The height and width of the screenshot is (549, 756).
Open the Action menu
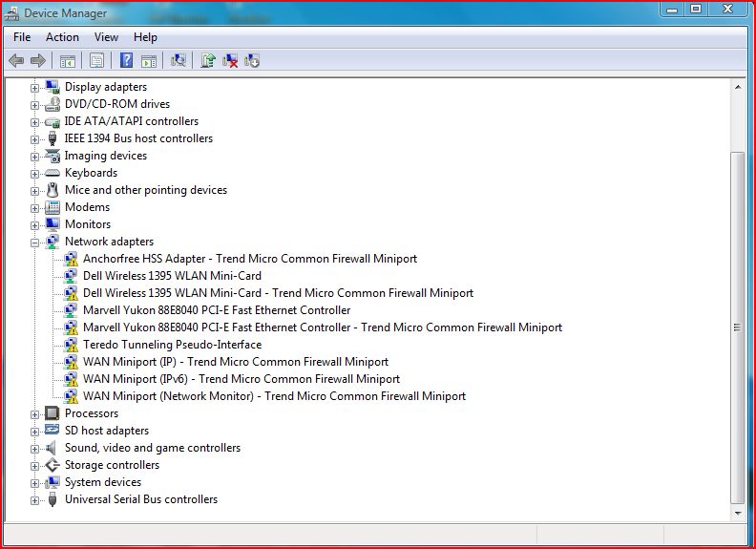(x=62, y=37)
